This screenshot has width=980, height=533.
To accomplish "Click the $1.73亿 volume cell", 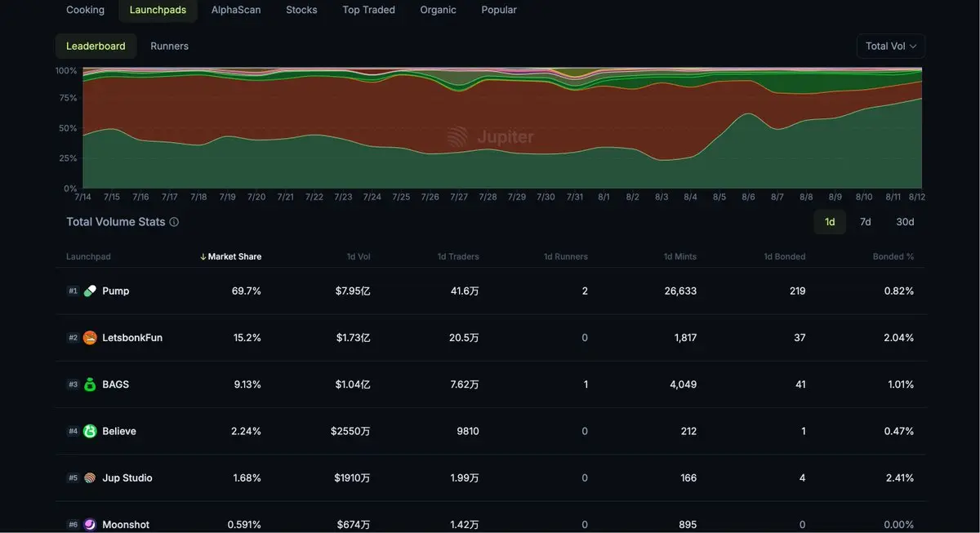I will [353, 338].
